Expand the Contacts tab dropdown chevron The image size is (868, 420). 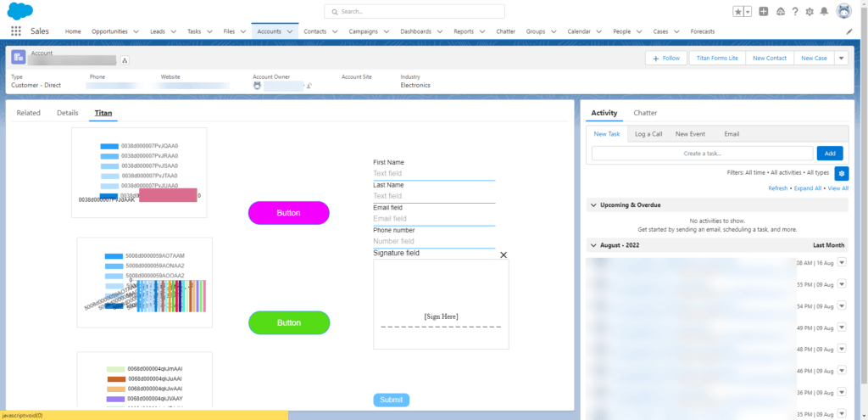point(334,31)
